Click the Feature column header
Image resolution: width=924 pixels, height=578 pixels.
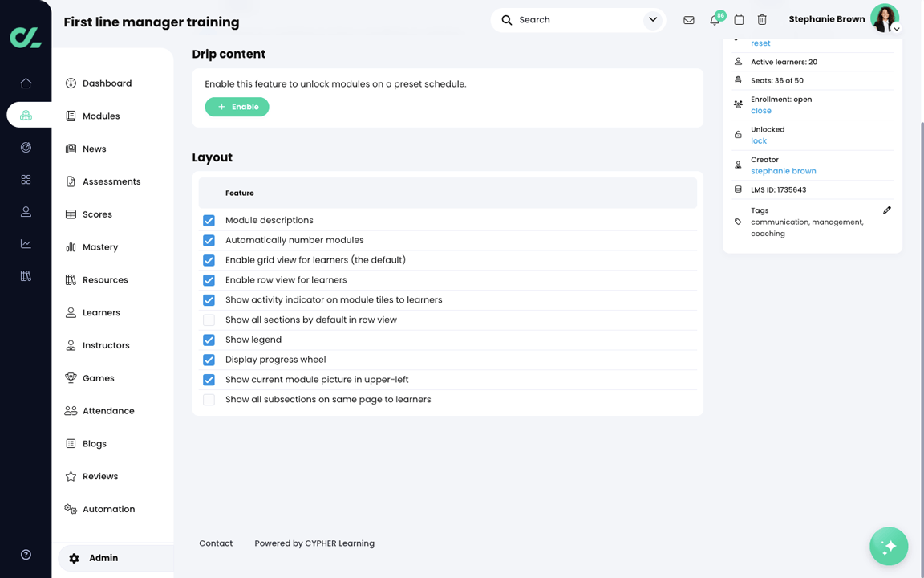click(239, 193)
